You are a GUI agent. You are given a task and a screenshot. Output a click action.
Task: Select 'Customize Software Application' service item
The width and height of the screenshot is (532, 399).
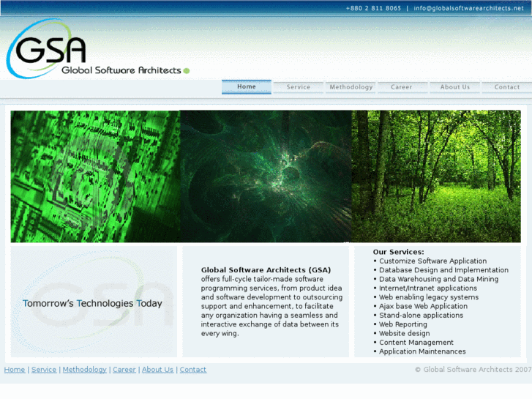tap(432, 261)
